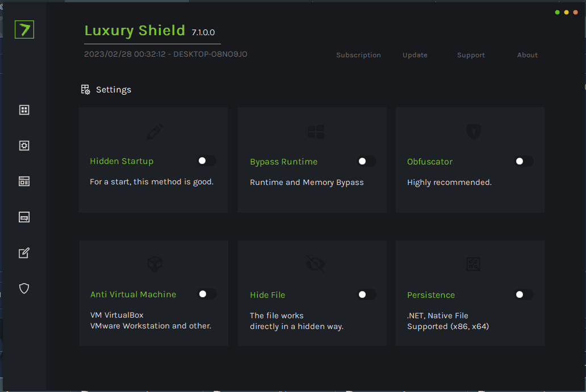Click the yellow window control dot
This screenshot has height=392, width=586.
click(x=566, y=12)
